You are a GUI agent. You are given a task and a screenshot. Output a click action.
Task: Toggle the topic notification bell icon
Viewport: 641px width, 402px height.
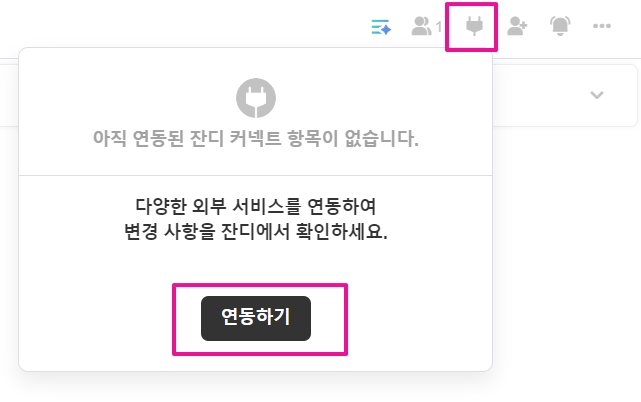click(x=560, y=27)
